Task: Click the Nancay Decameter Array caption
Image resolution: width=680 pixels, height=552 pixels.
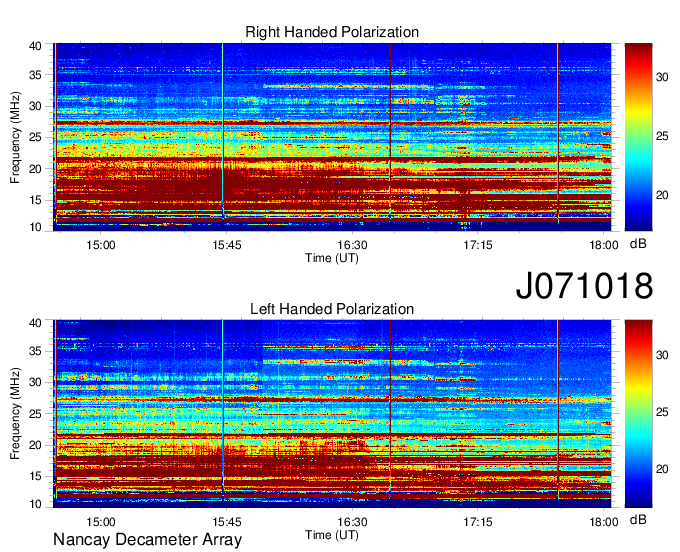Action: 147,540
